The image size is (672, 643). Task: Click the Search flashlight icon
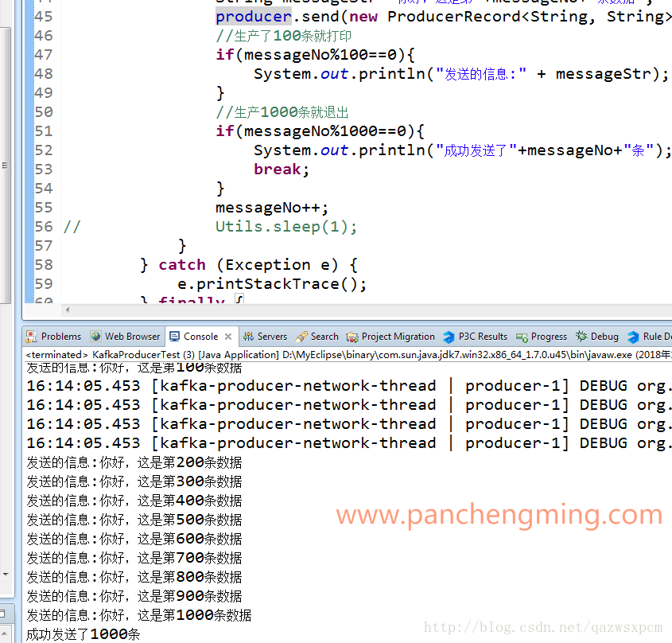tap(301, 337)
